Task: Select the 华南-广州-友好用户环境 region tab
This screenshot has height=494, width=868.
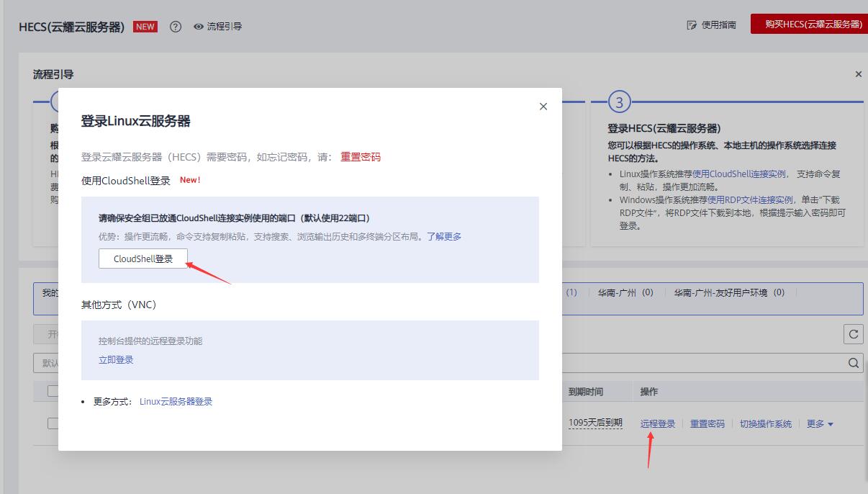Action: (x=729, y=293)
